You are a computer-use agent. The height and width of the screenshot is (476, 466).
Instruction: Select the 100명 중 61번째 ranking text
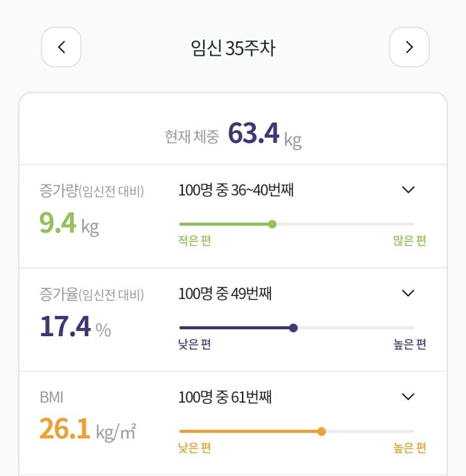tap(225, 397)
